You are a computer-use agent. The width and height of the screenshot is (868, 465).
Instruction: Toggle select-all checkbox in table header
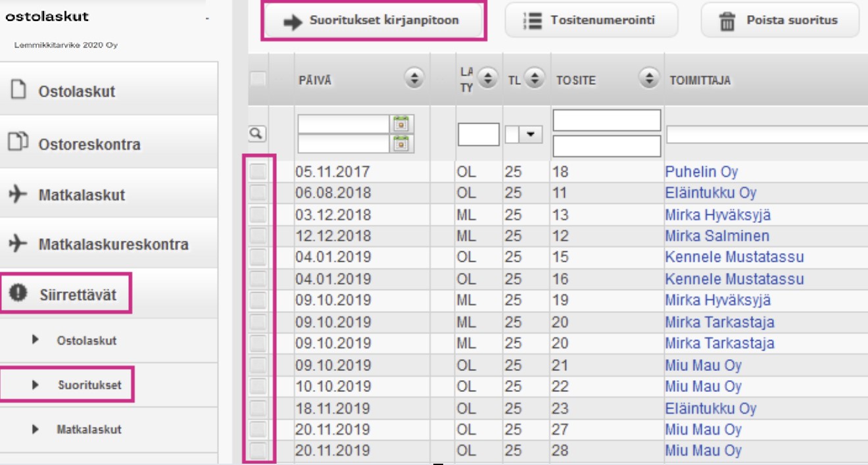pyautogui.click(x=258, y=79)
